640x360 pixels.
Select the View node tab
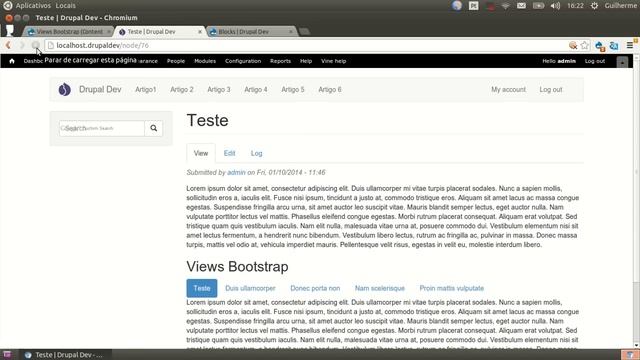pos(201,153)
